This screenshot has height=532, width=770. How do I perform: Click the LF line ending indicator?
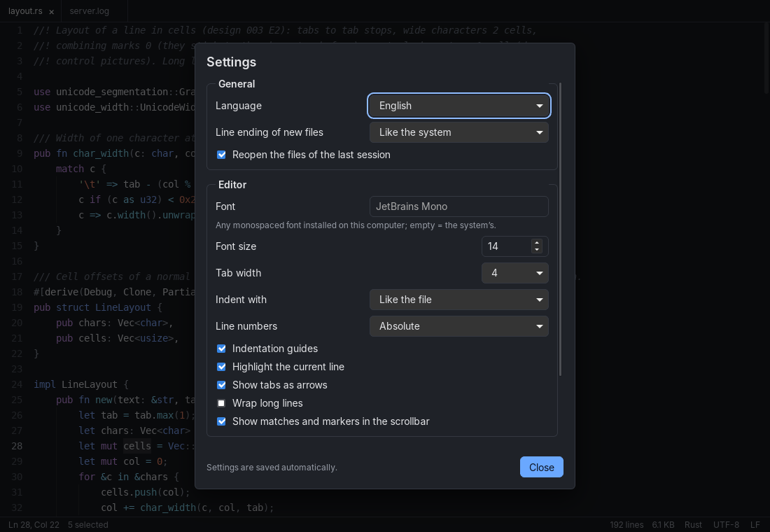(755, 524)
